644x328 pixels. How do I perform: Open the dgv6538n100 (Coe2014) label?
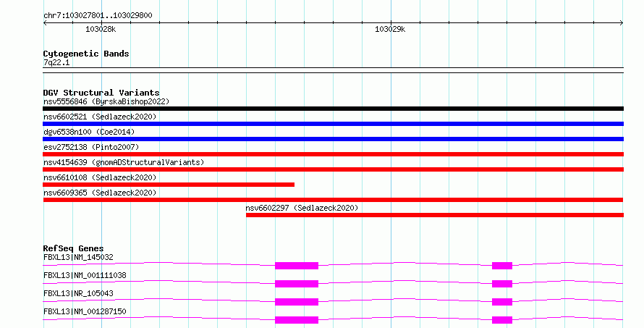[x=89, y=132]
